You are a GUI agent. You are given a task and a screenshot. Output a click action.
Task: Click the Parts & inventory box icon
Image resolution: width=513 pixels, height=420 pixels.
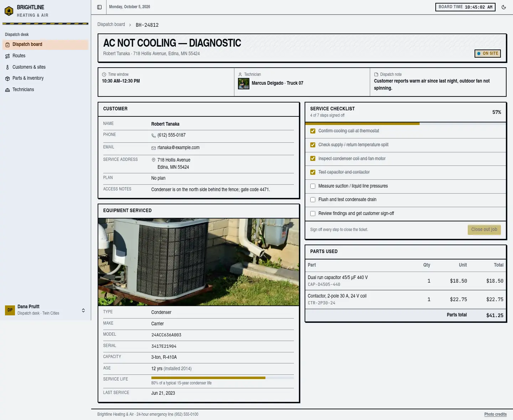[x=7, y=79]
